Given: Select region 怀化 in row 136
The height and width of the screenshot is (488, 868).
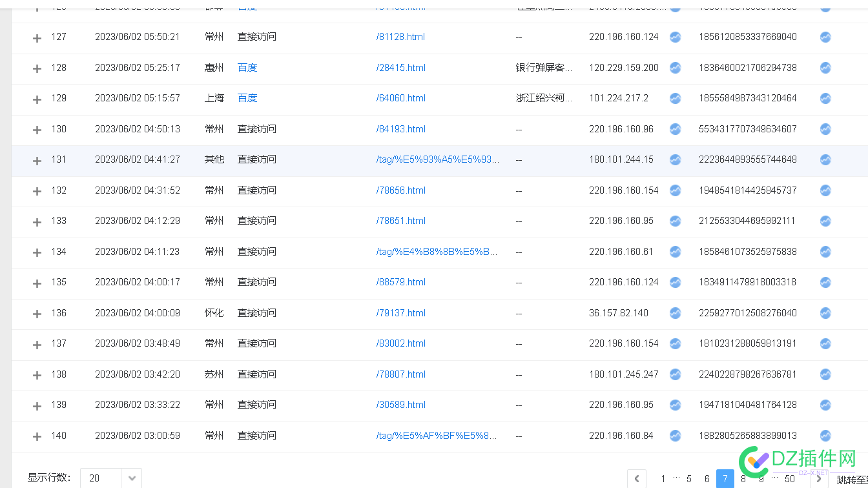Looking at the screenshot, I should point(214,313).
